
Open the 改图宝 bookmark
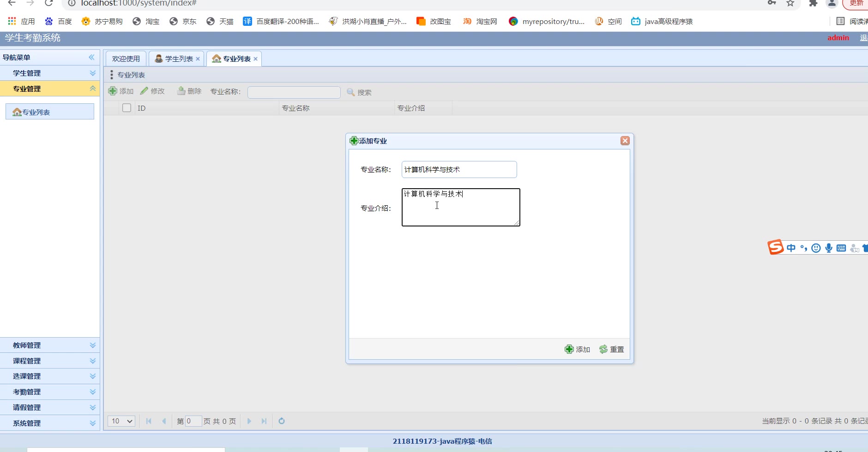pyautogui.click(x=434, y=21)
